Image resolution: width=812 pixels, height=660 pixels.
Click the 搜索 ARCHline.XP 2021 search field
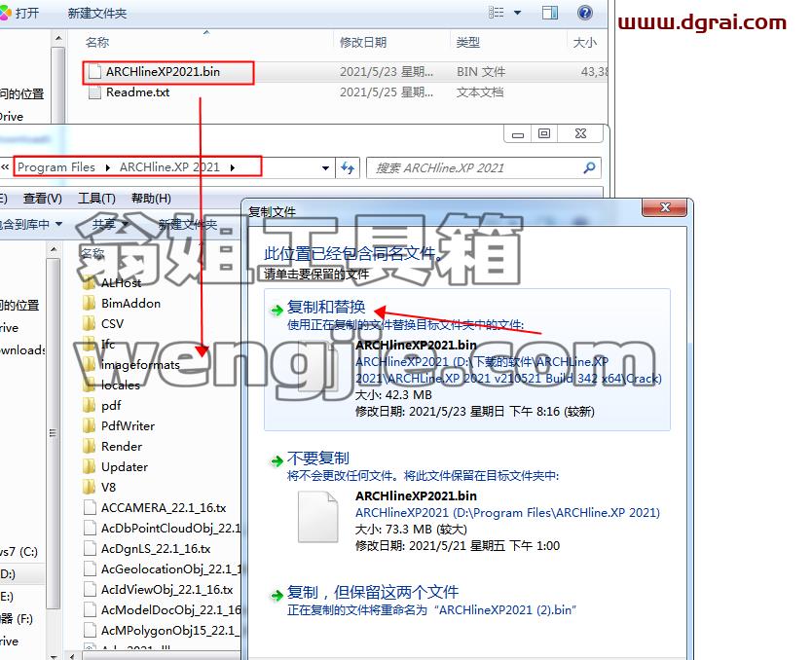click(x=475, y=167)
